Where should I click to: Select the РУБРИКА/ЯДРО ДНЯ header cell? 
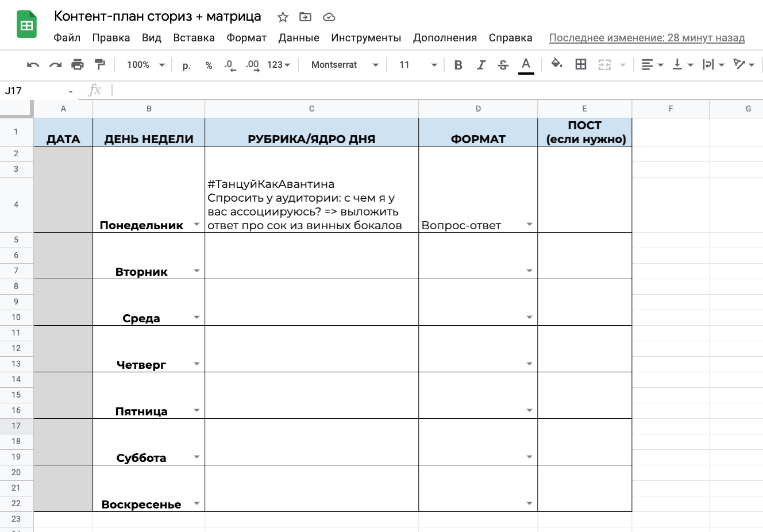click(x=311, y=132)
